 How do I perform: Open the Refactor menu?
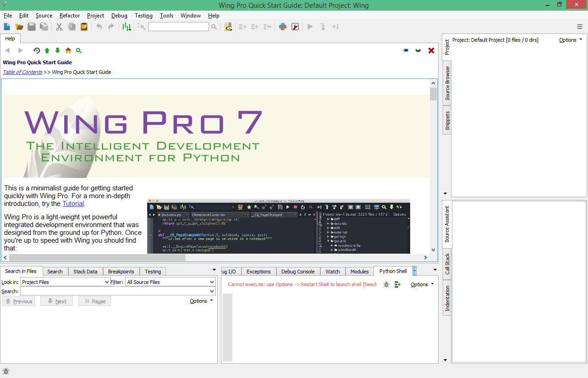tap(70, 16)
